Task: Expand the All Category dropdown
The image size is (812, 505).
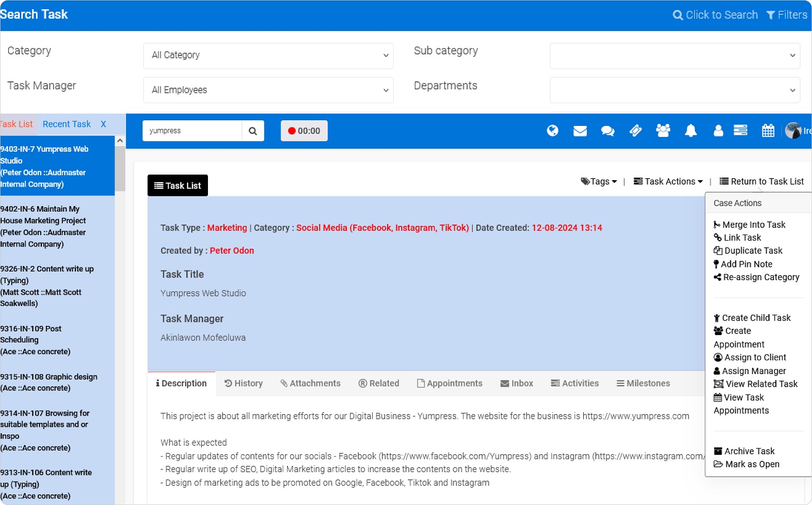Action: 268,56
